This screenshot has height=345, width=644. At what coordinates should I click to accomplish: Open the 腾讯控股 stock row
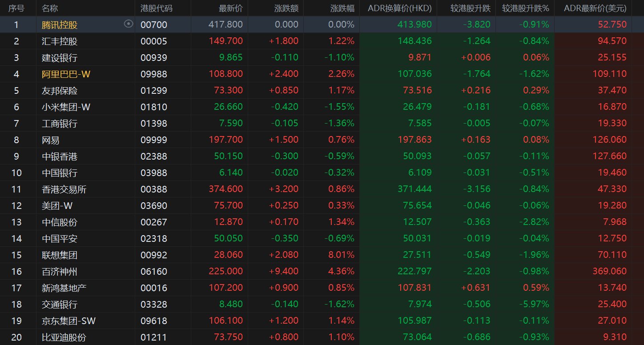(322, 24)
